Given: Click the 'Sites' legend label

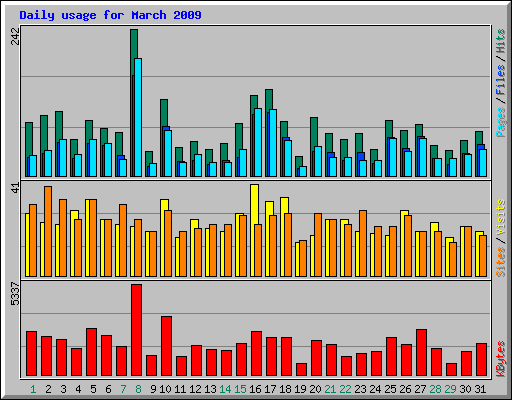Looking at the screenshot, I should pos(501,262).
